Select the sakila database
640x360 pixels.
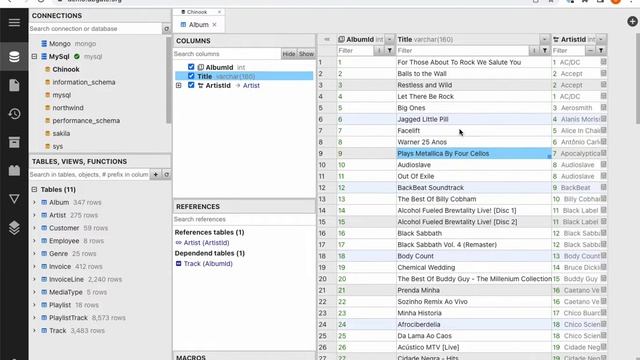(x=61, y=133)
